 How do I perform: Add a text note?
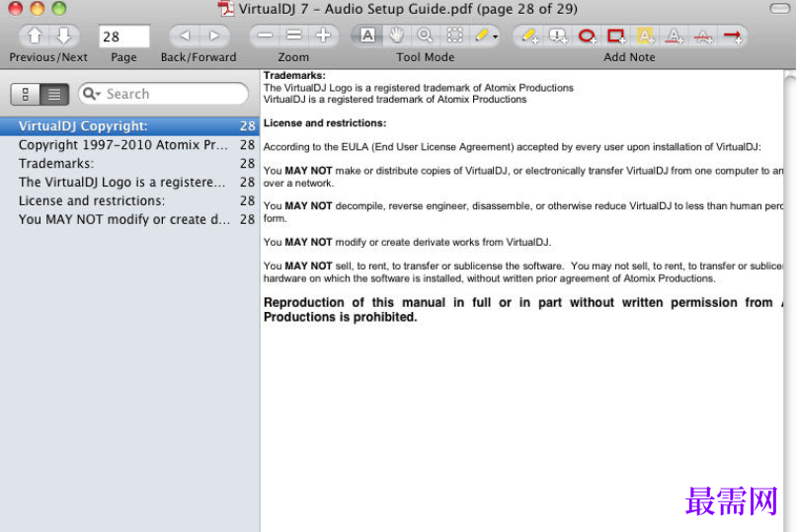pyautogui.click(x=529, y=36)
